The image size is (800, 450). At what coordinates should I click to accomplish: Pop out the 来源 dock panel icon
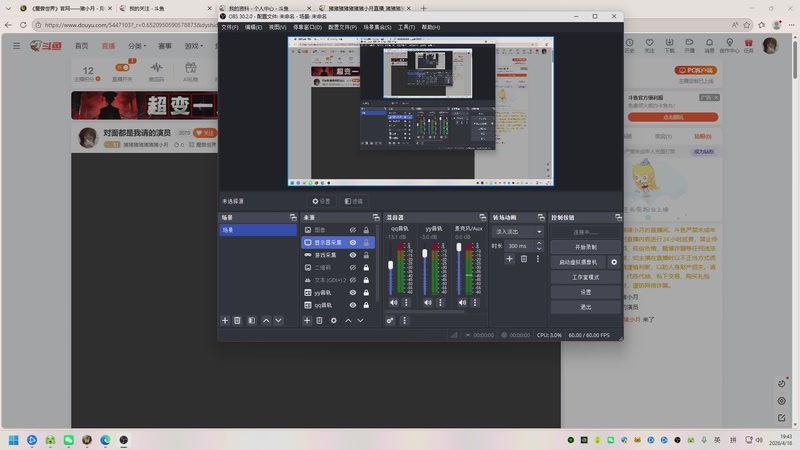pos(376,217)
